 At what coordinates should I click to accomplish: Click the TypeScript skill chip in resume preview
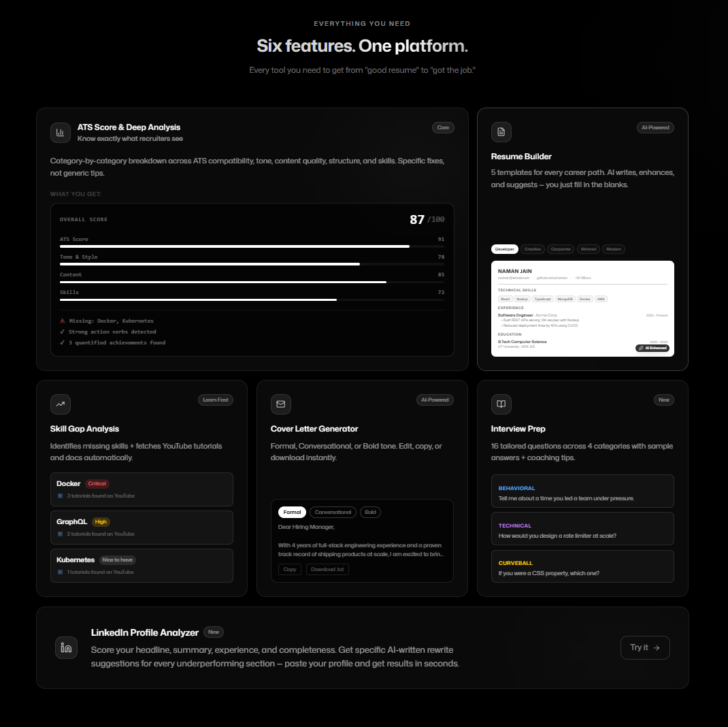pos(542,299)
